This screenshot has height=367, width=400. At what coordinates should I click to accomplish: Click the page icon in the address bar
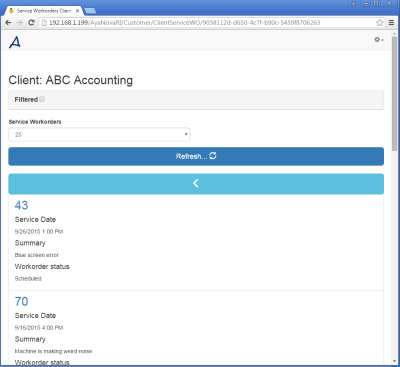[44, 23]
